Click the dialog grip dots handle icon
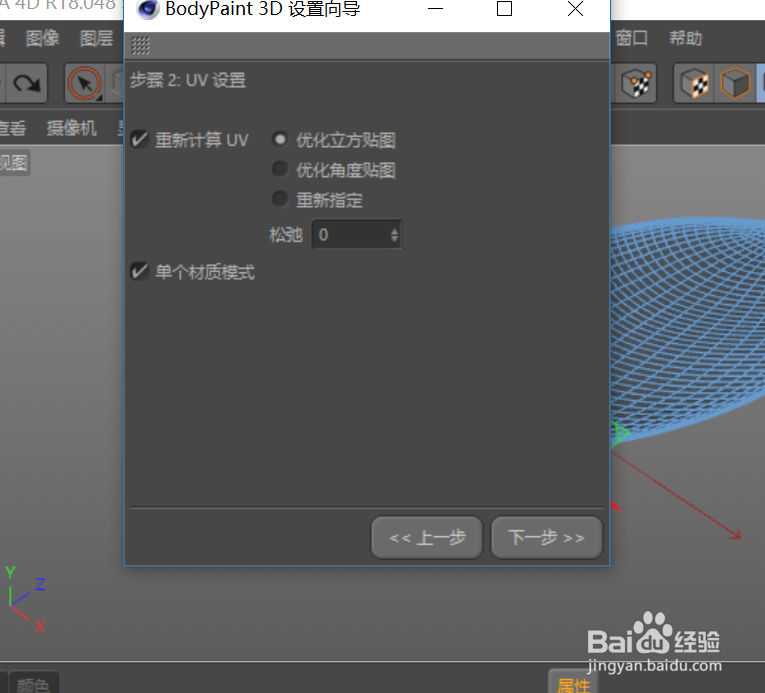 (141, 46)
